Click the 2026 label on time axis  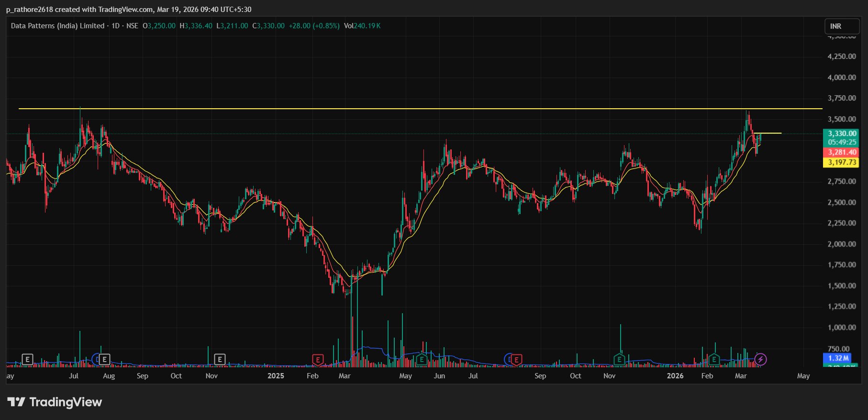tap(675, 376)
